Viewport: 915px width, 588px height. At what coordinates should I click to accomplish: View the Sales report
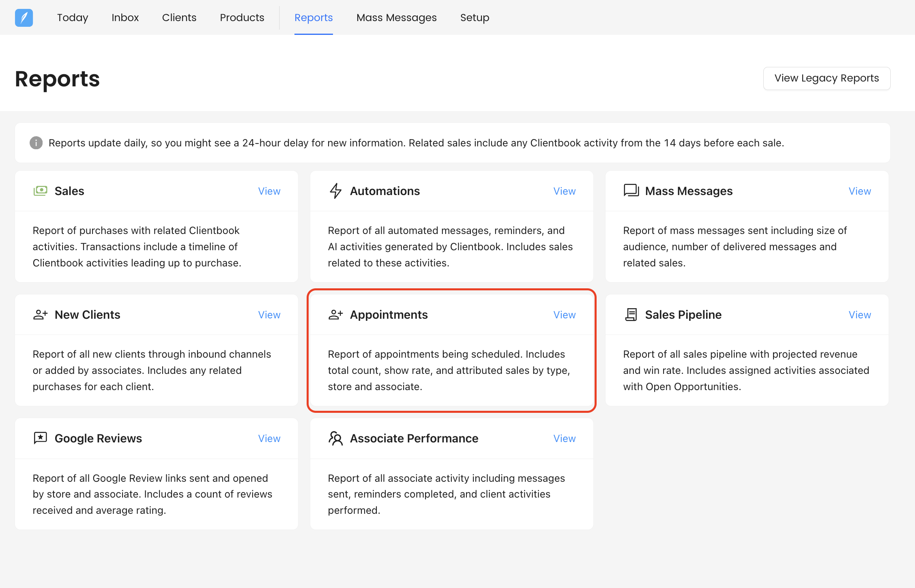pyautogui.click(x=269, y=191)
